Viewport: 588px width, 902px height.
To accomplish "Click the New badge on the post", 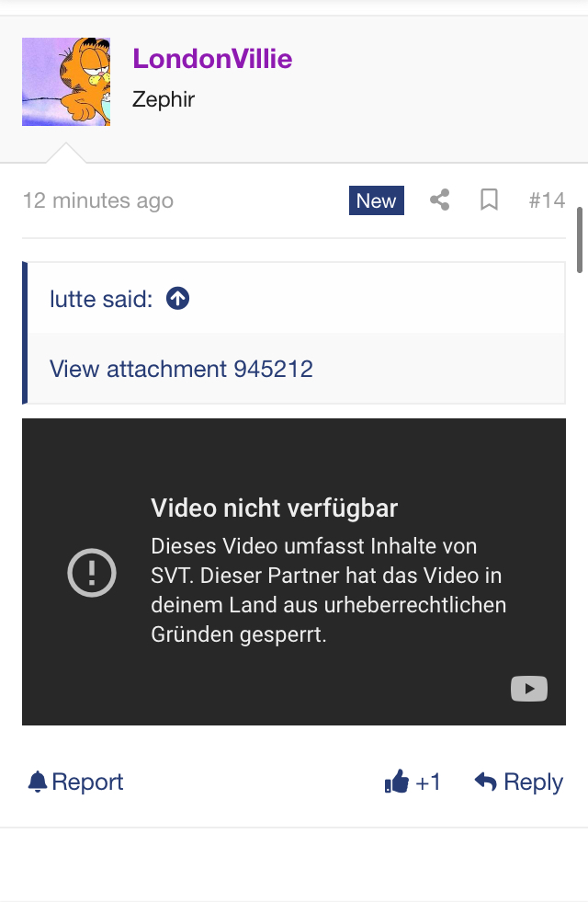I will (377, 200).
